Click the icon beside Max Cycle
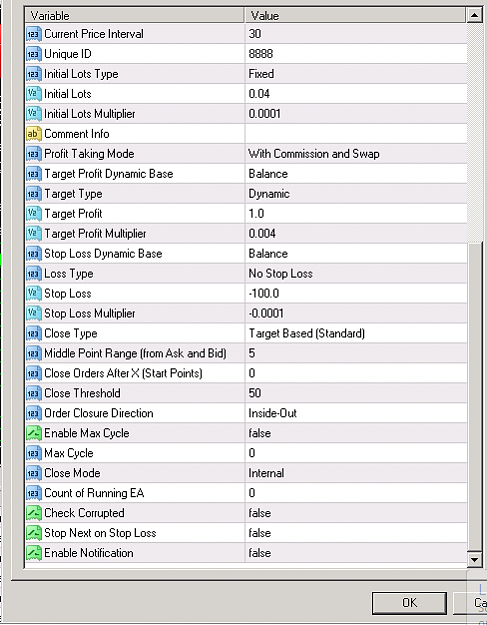This screenshot has width=487, height=625. click(x=34, y=453)
